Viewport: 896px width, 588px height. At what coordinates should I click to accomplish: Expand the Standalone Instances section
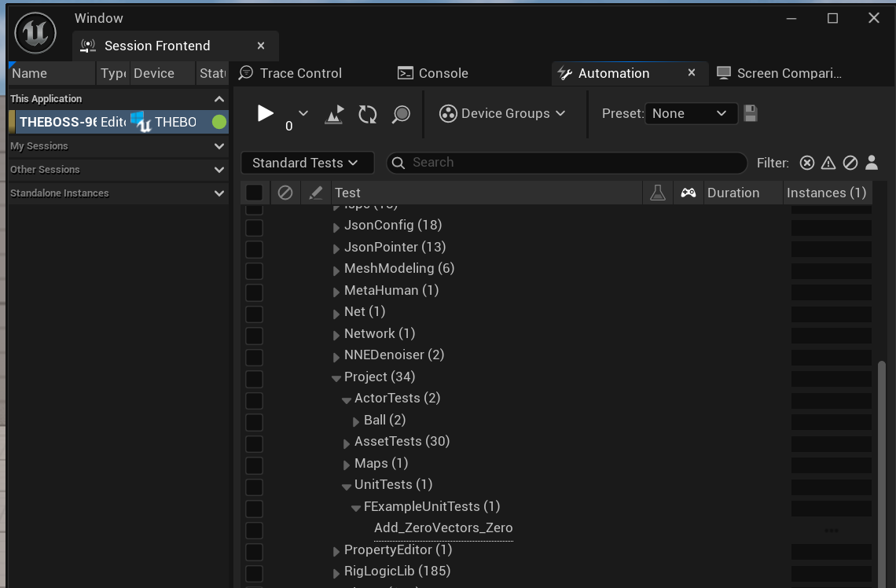218,193
